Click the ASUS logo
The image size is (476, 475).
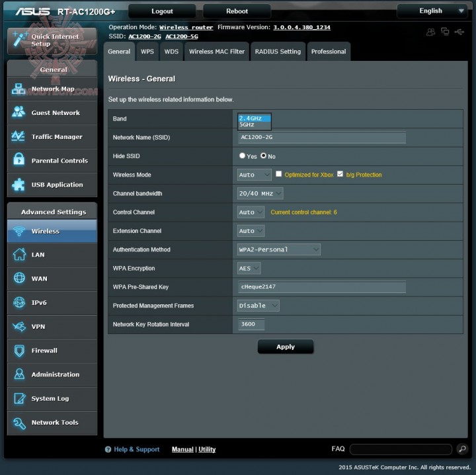click(32, 11)
